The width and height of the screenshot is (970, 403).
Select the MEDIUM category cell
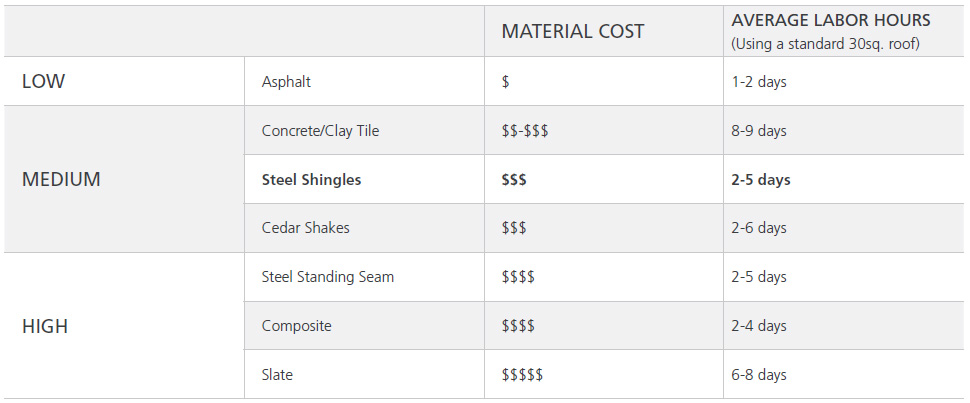61,180
